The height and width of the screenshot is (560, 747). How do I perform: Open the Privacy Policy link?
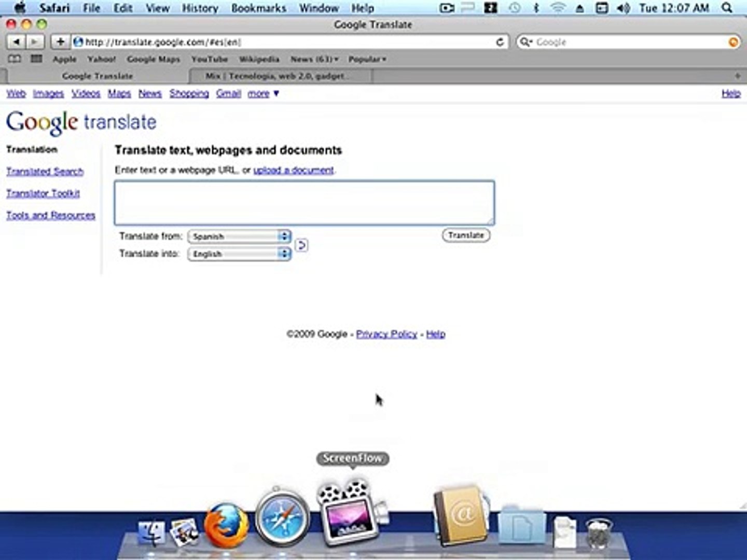386,334
